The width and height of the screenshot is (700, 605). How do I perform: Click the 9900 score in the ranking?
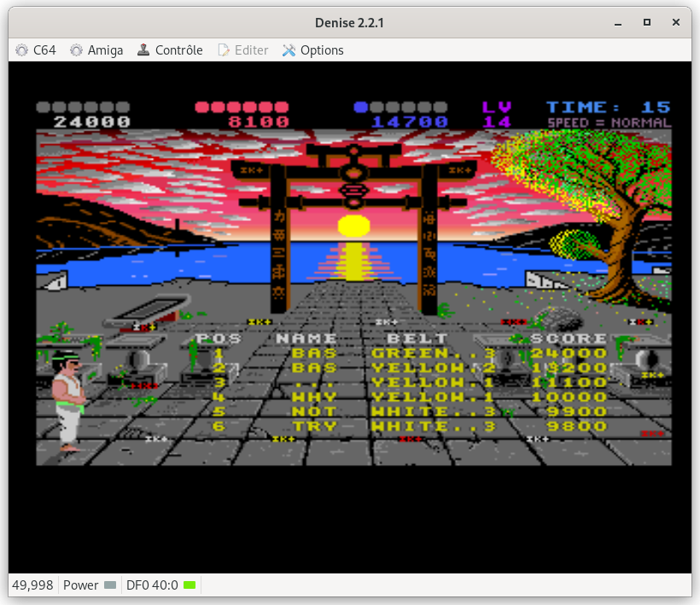tap(576, 412)
